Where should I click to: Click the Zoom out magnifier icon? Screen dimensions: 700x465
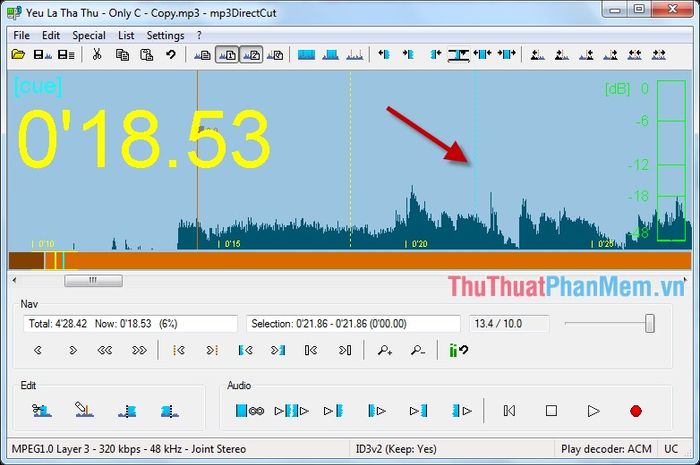(x=418, y=350)
